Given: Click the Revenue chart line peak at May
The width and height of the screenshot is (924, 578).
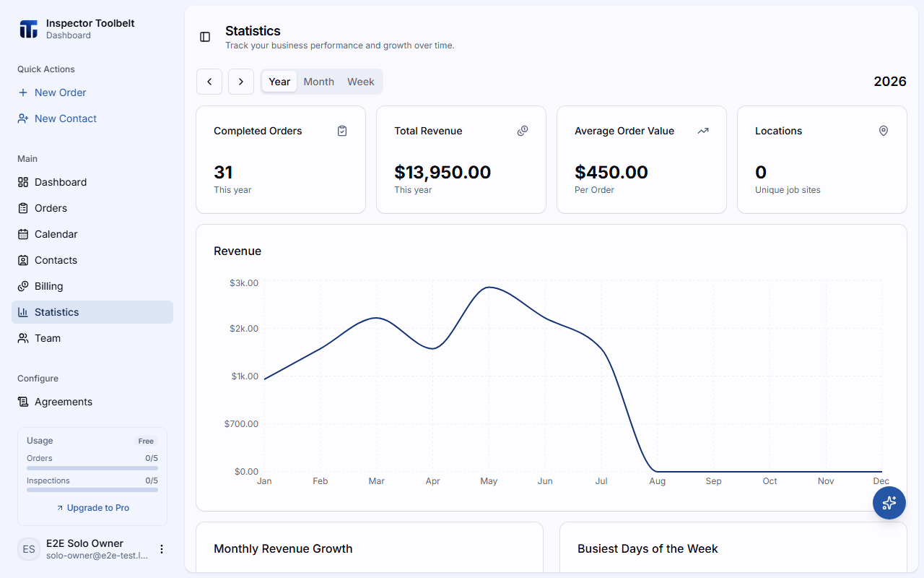Looking at the screenshot, I should (x=489, y=288).
